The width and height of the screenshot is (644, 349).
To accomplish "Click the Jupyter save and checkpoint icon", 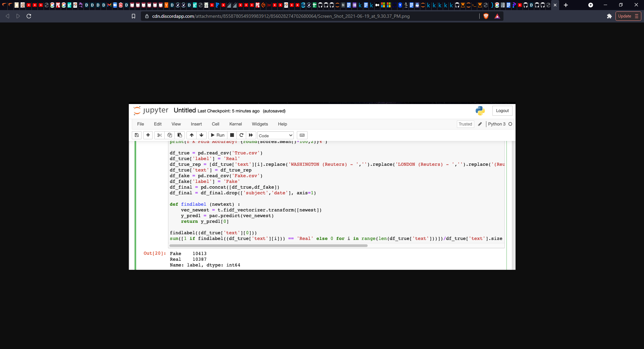I will coord(137,135).
